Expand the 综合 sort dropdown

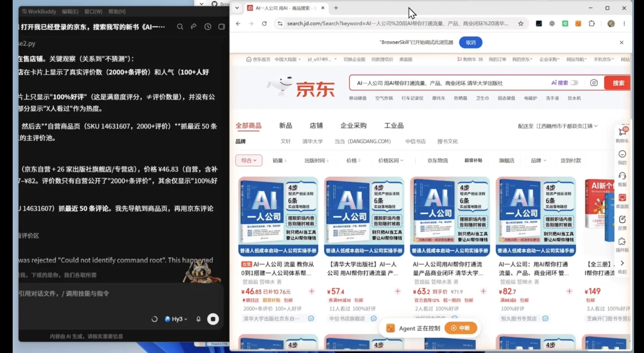(249, 160)
